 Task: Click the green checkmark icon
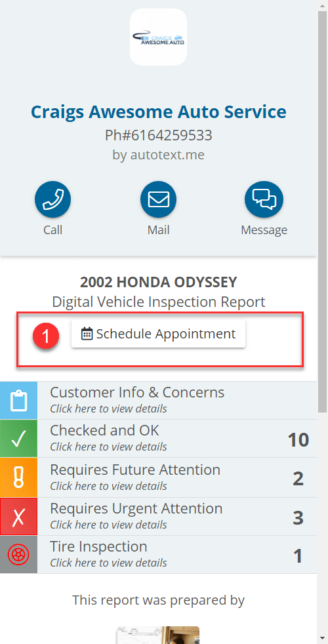18,439
